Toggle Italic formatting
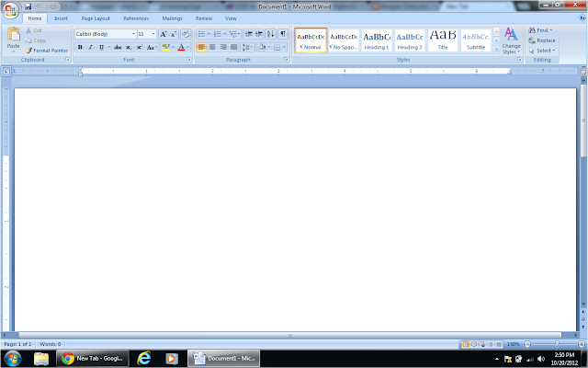 [x=90, y=47]
